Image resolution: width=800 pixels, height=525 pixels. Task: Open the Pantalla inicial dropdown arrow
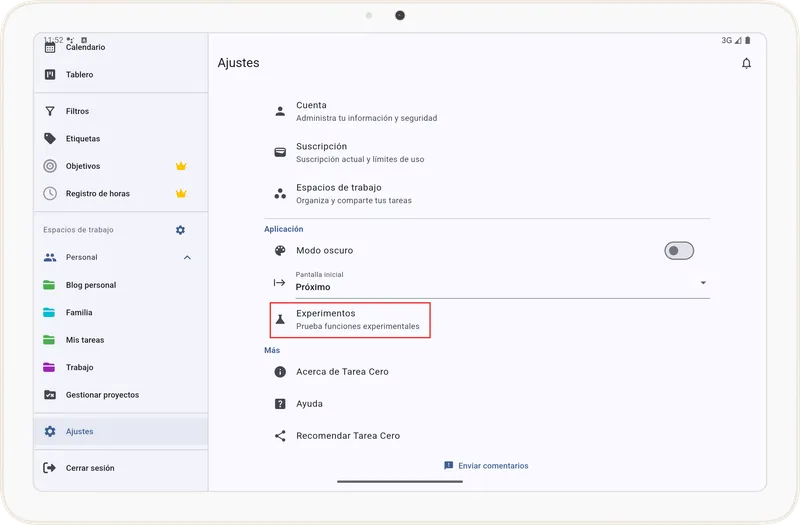pyautogui.click(x=703, y=283)
